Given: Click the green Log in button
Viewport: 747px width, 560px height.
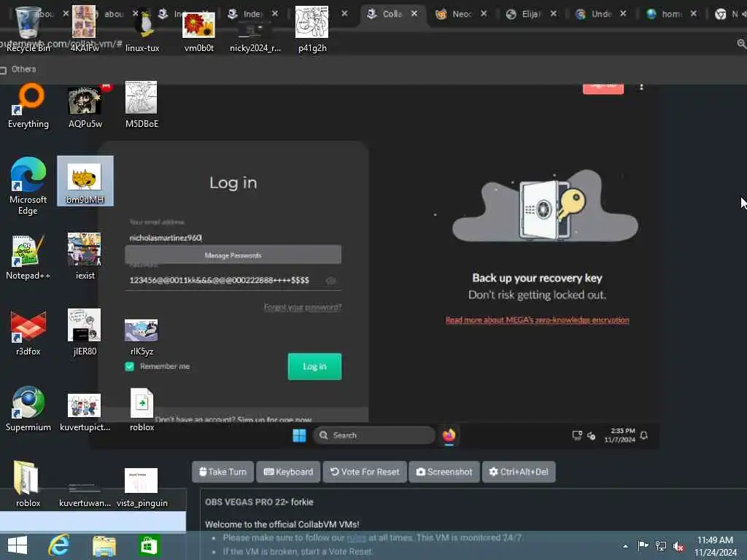Looking at the screenshot, I should pyautogui.click(x=314, y=366).
